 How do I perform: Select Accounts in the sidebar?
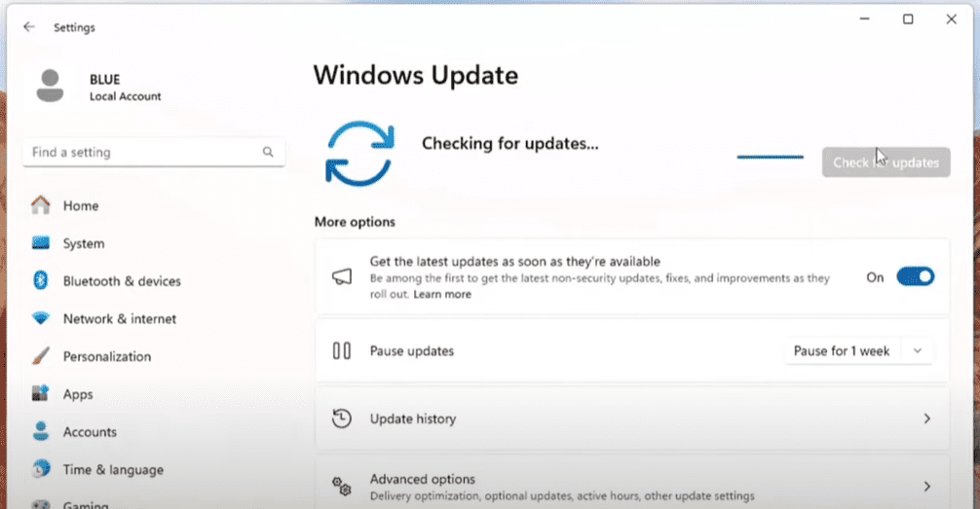click(90, 432)
